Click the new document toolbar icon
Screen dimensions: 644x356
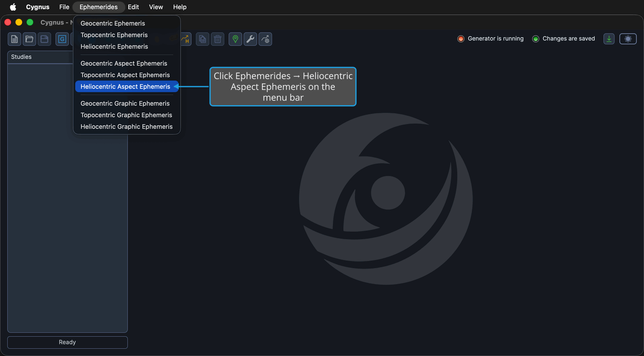pos(14,39)
